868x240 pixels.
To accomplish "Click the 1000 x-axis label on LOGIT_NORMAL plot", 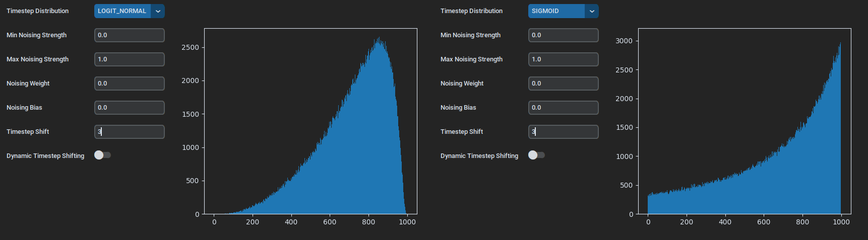I will pyautogui.click(x=407, y=222).
